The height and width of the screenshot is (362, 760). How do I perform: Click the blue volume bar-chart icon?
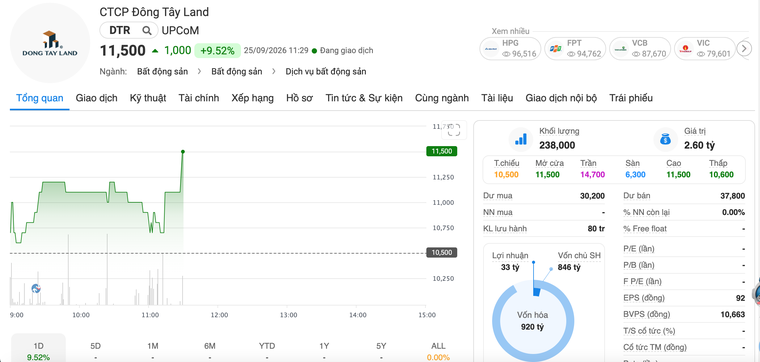point(521,140)
